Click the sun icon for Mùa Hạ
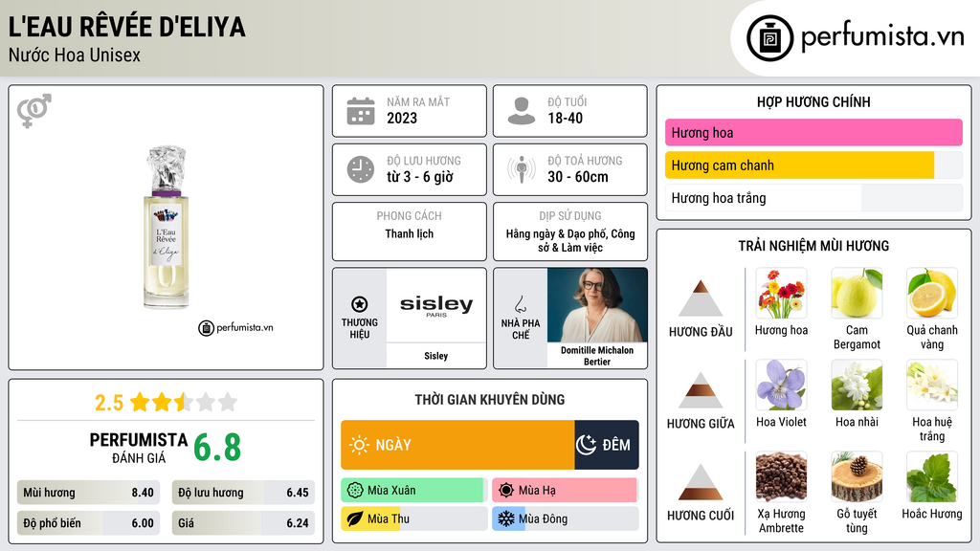Screen dimensions: 980x551 tap(506, 491)
